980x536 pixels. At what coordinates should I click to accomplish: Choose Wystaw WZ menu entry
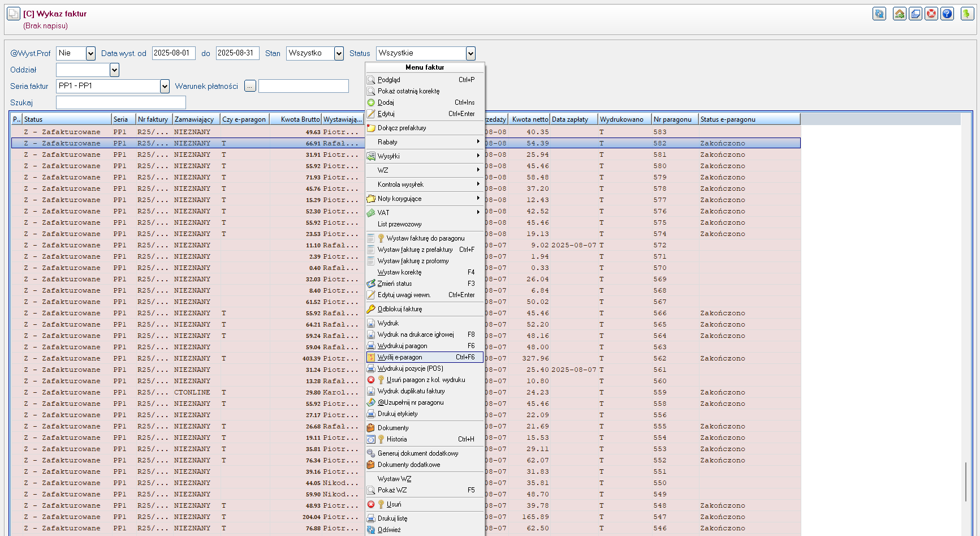[x=425, y=479]
